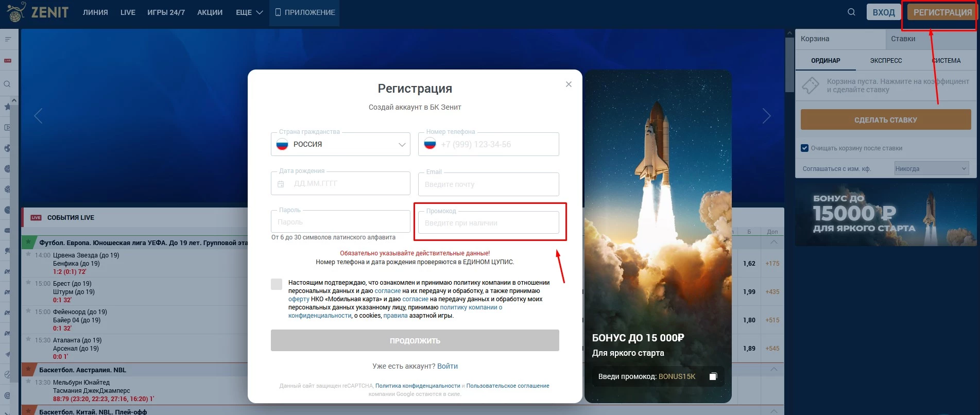
Task: Focus the Пароль input field
Action: click(x=340, y=222)
